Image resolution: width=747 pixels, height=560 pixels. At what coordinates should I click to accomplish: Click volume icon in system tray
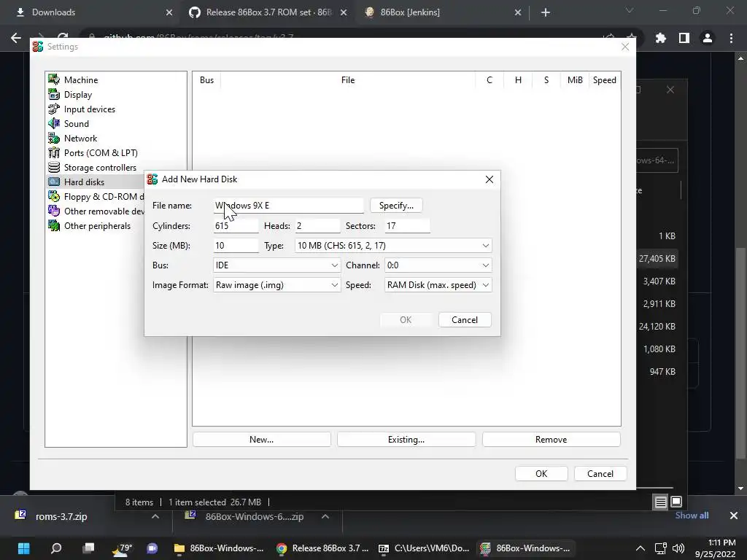point(678,548)
